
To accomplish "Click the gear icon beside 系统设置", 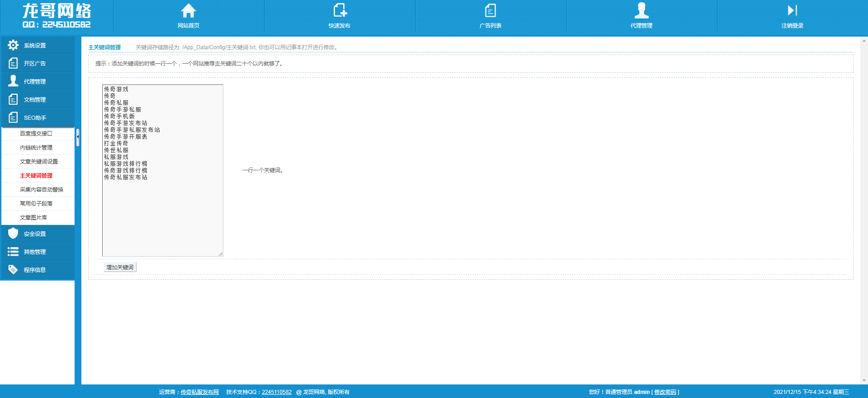I will (x=13, y=45).
